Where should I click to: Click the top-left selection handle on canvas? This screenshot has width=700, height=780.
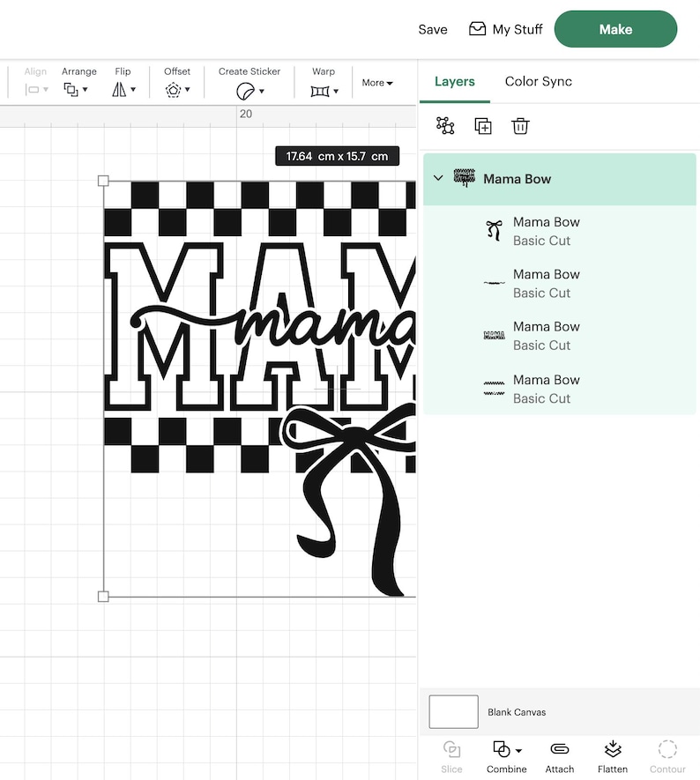[x=103, y=181]
